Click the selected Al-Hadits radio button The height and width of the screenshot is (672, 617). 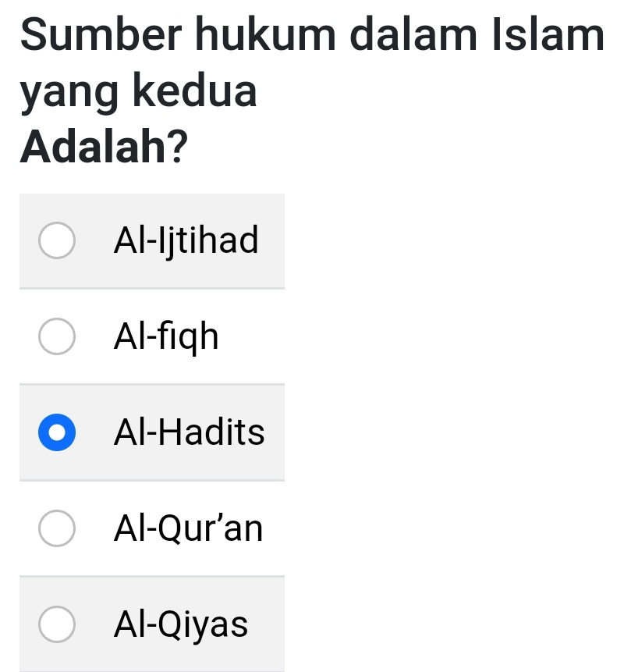tap(58, 433)
